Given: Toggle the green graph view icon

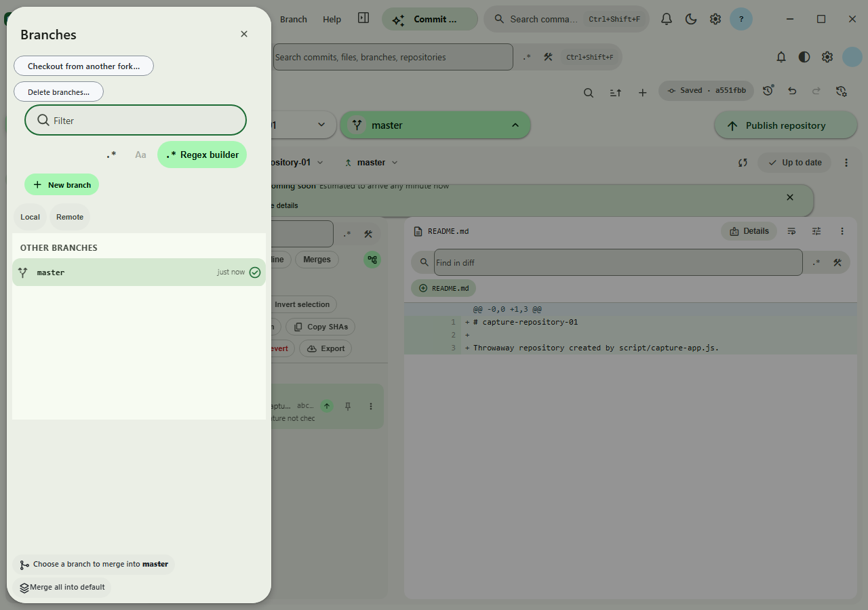Looking at the screenshot, I should (x=372, y=260).
